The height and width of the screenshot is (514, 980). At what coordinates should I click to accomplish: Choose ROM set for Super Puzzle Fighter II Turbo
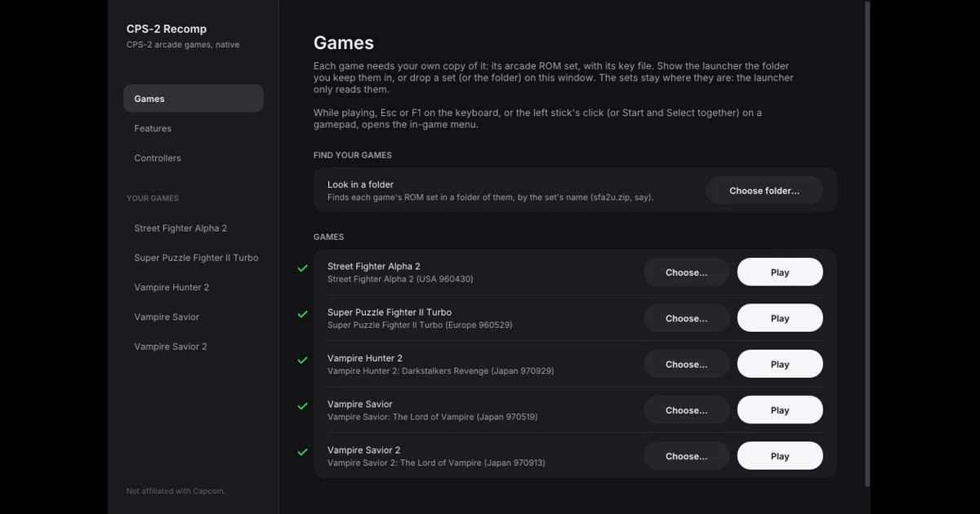pos(686,318)
